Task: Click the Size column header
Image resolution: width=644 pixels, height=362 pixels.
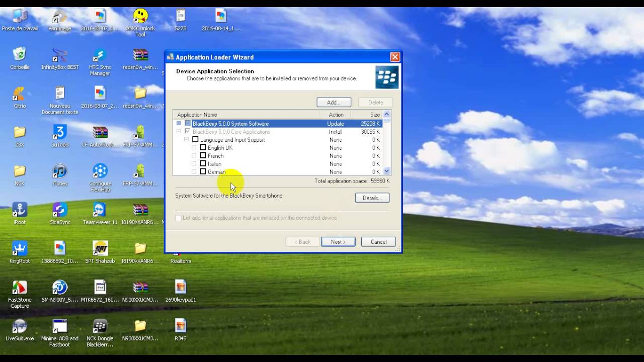Action: click(368, 115)
